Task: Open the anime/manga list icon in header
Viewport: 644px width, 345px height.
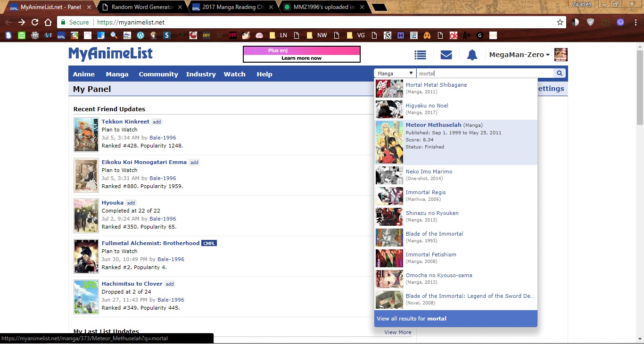Action: click(420, 55)
